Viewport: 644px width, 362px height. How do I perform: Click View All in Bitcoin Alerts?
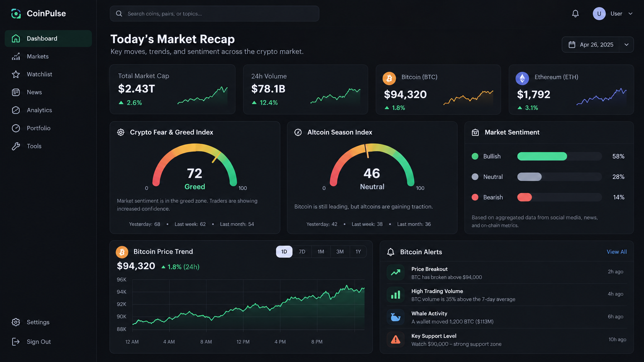click(x=617, y=252)
